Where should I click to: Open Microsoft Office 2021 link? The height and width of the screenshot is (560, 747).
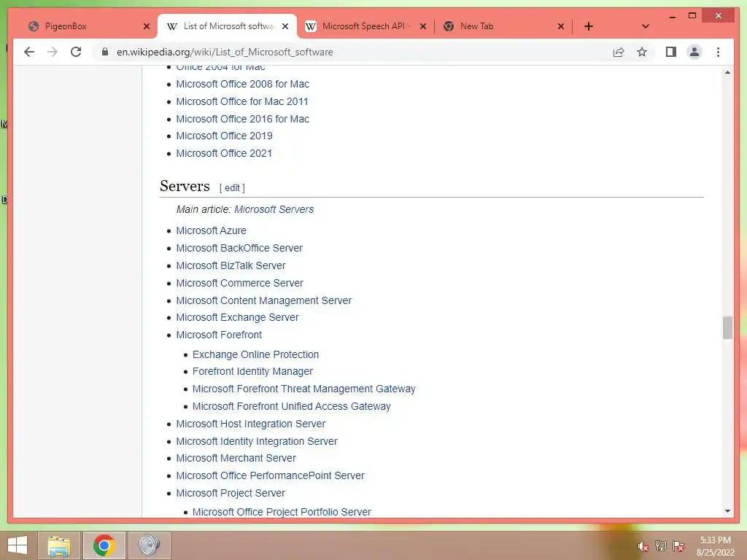[224, 153]
